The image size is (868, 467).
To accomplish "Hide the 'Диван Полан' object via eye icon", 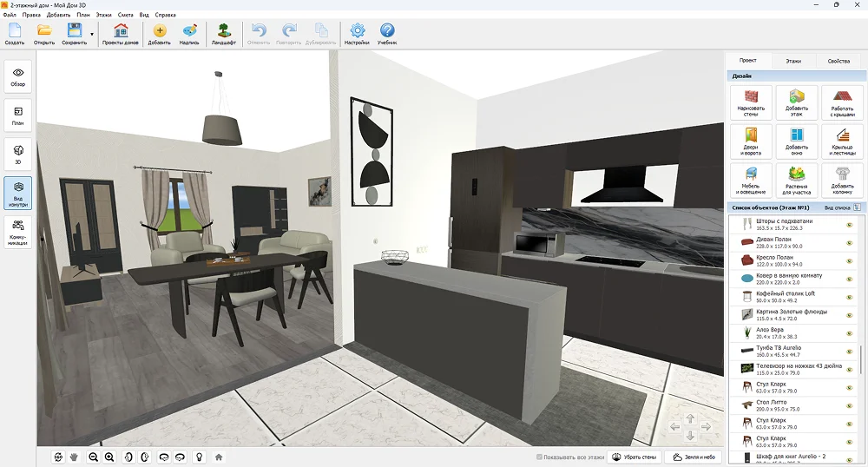I will [x=850, y=242].
